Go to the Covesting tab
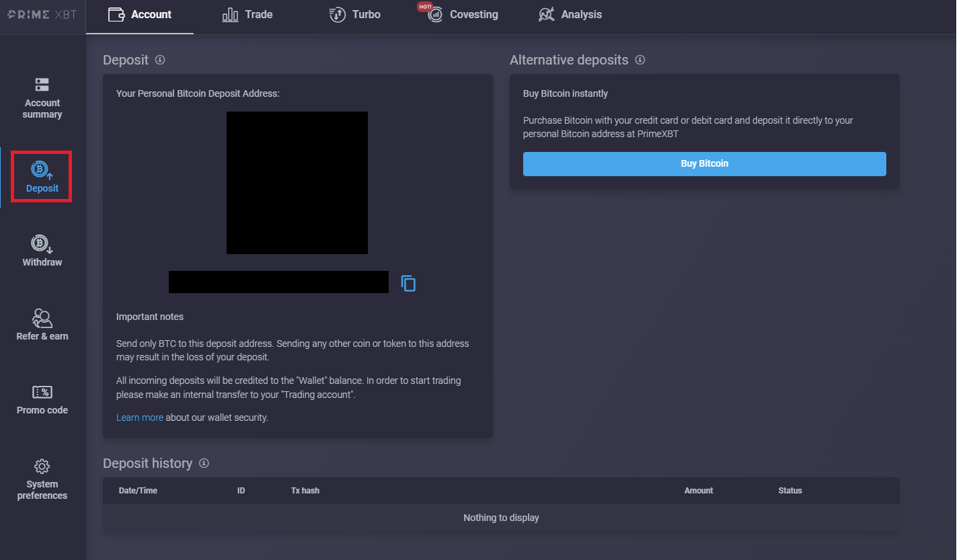This screenshot has height=560, width=965. pyautogui.click(x=463, y=15)
